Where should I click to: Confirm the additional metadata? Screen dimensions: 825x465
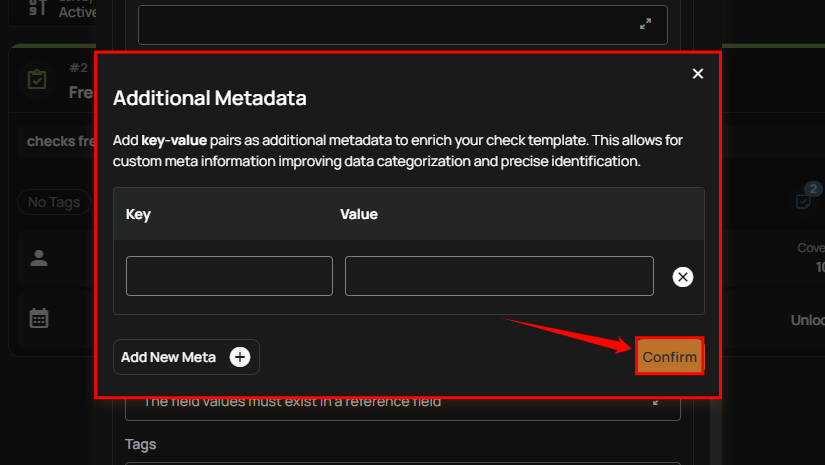tap(670, 357)
